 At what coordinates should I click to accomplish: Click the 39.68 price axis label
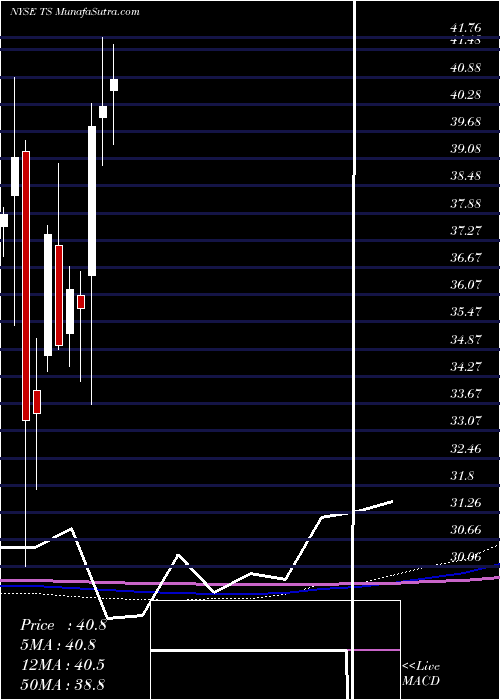[x=466, y=121]
